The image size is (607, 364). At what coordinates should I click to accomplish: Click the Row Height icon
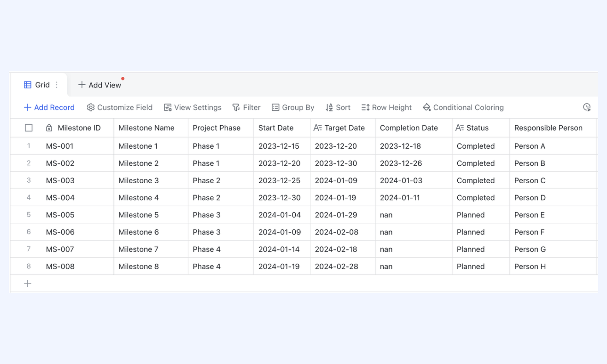[365, 107]
